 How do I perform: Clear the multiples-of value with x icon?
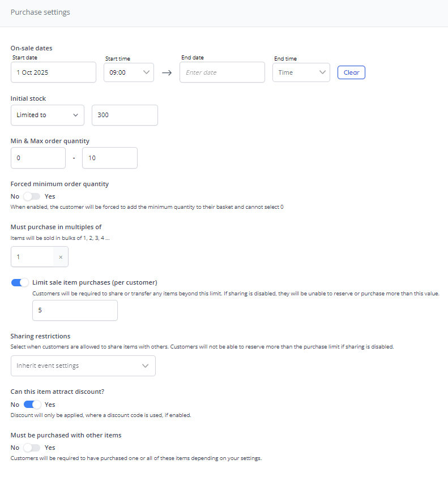(61, 257)
